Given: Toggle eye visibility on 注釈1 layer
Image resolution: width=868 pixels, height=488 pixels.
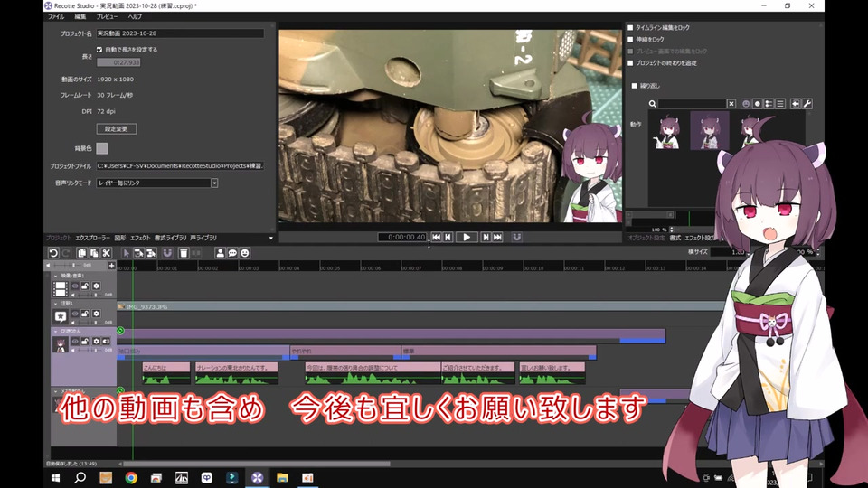Looking at the screenshot, I should tap(75, 314).
